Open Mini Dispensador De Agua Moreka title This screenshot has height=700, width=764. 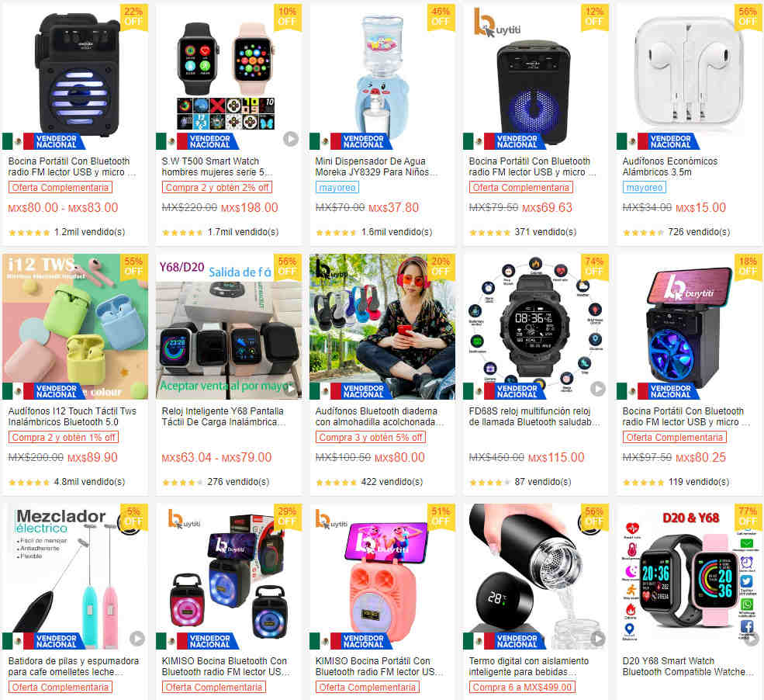click(376, 166)
